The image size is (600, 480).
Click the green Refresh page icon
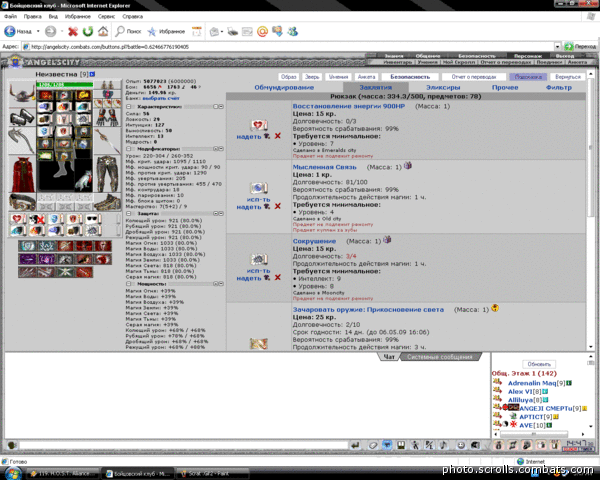(x=88, y=31)
